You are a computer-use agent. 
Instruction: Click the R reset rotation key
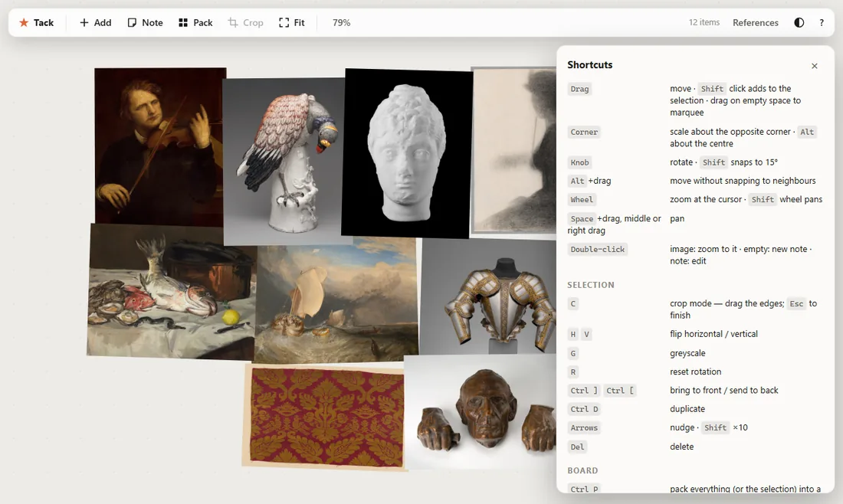(x=573, y=372)
